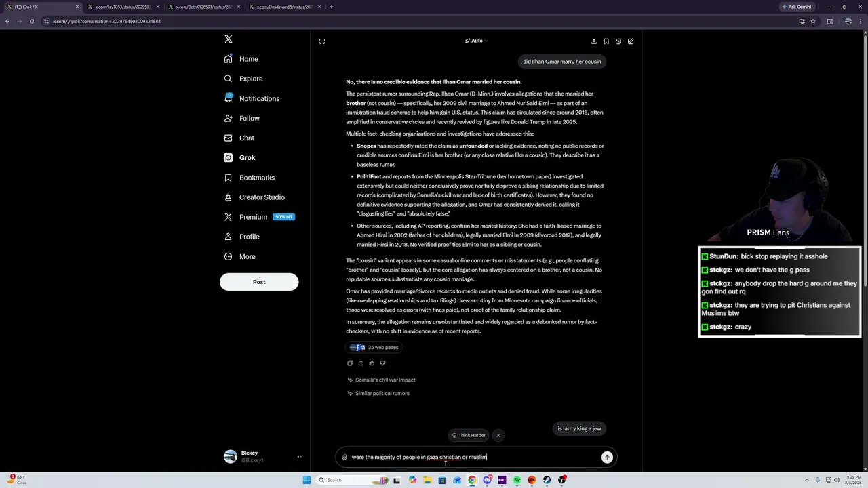Like the Grok response (thumbs up)
Screen dimensions: 868x488
[x=372, y=363]
